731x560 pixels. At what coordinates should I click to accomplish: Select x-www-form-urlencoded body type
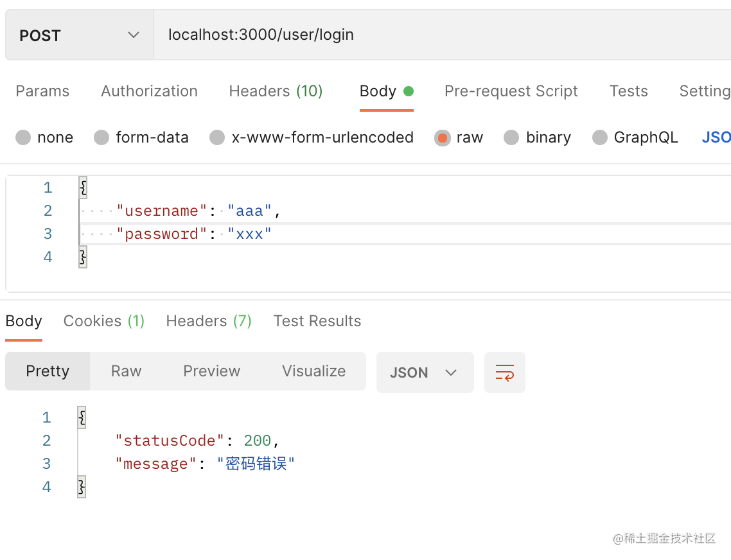[x=218, y=137]
